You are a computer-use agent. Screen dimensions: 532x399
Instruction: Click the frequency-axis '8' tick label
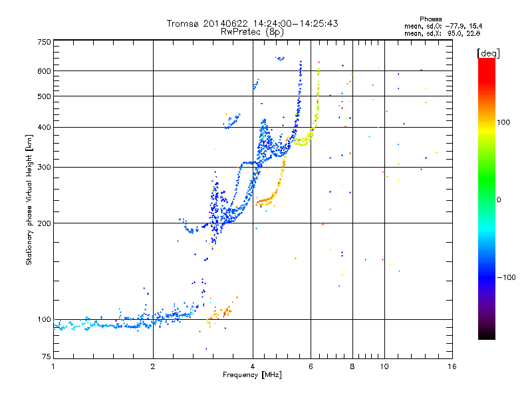(352, 366)
